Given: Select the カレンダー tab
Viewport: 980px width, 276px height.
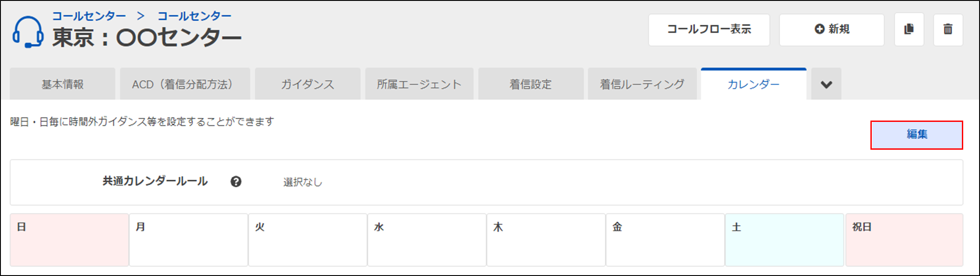Looking at the screenshot, I should 753,84.
